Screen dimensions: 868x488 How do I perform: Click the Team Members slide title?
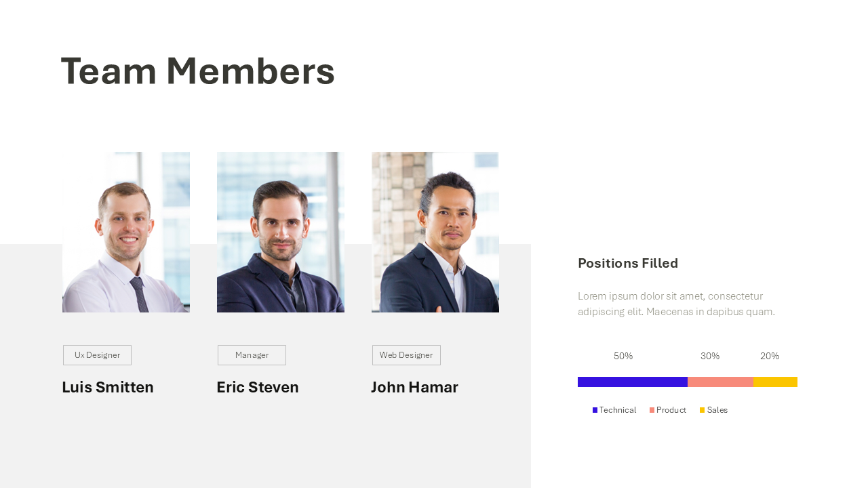[197, 71]
